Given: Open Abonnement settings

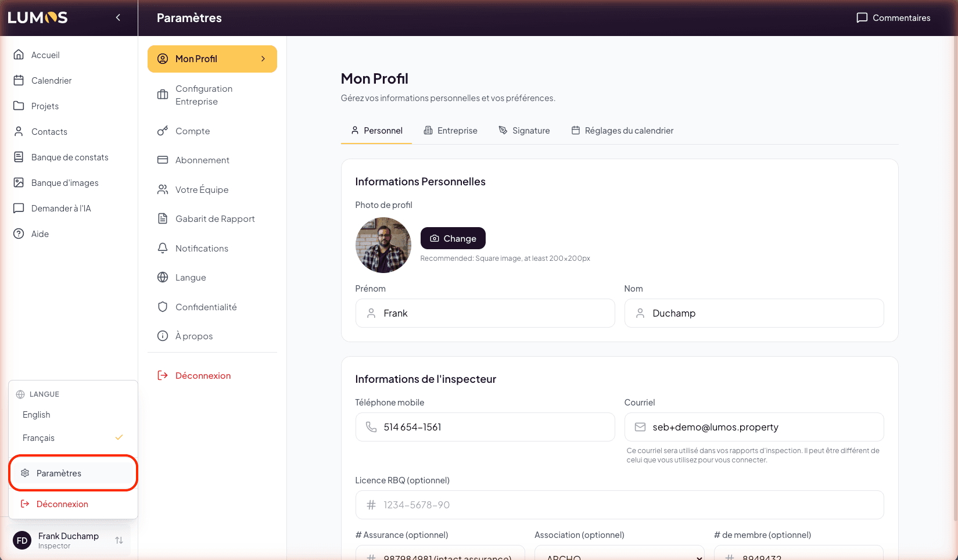Looking at the screenshot, I should click(x=212, y=160).
